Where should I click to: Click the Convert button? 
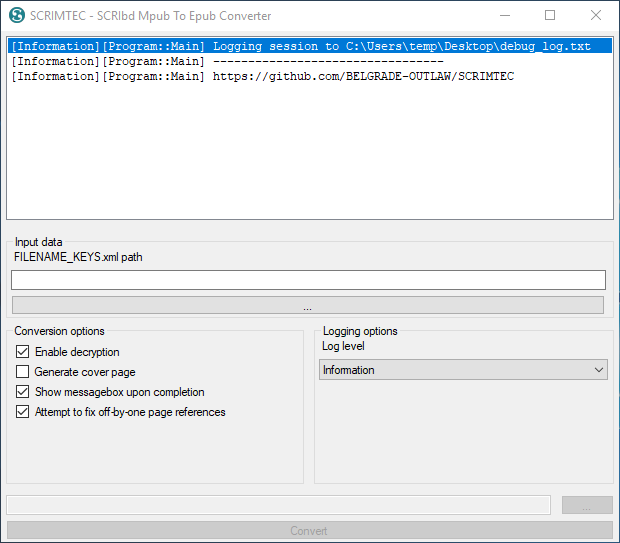pyautogui.click(x=310, y=530)
